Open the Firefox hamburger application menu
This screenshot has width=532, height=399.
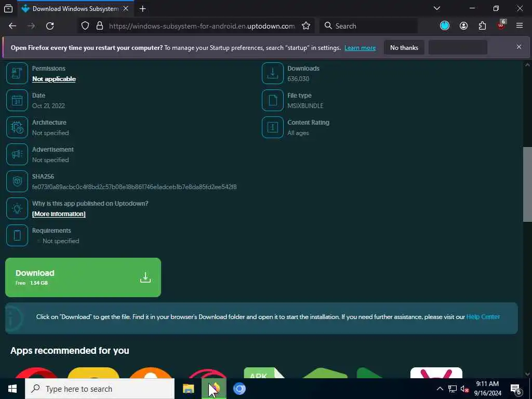pos(520,26)
